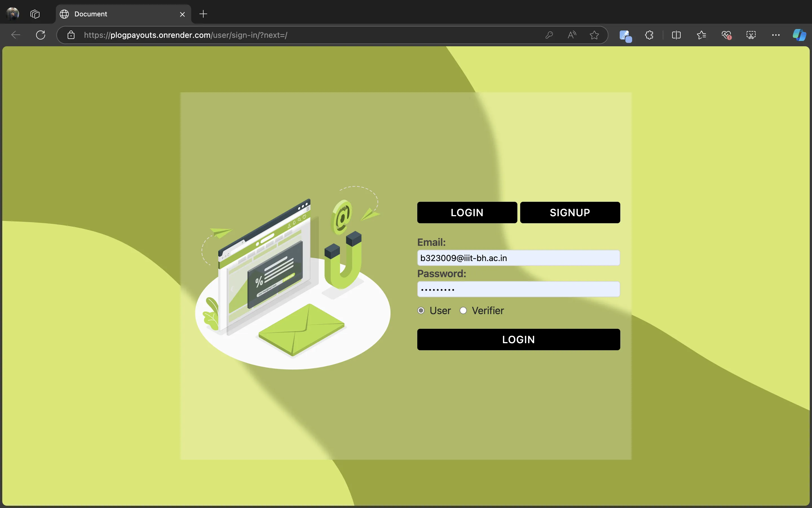Start screenshot capture icon
The image size is (812, 508).
tap(751, 35)
